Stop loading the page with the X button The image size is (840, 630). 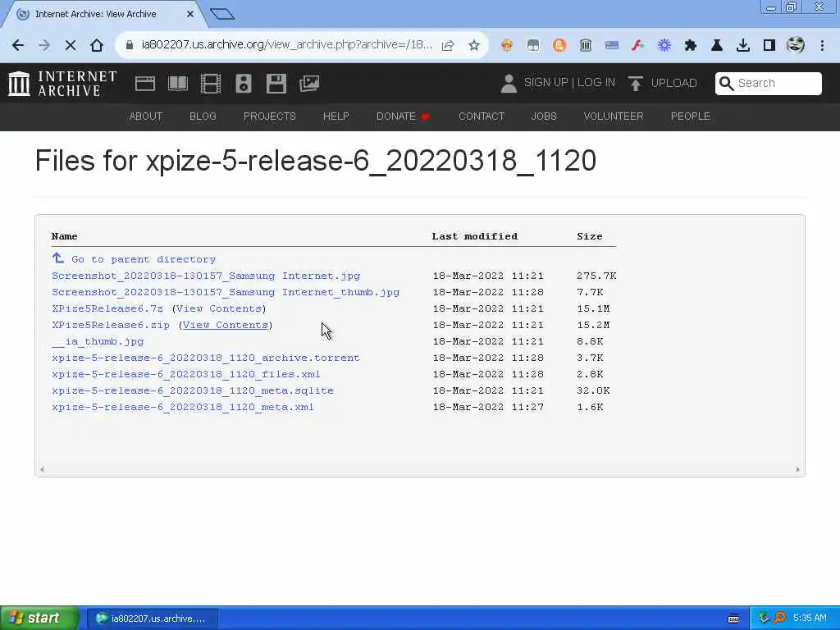coord(71,46)
